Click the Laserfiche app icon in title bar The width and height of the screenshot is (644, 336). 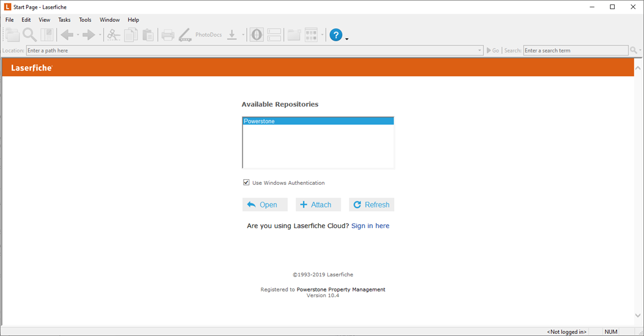click(x=7, y=7)
